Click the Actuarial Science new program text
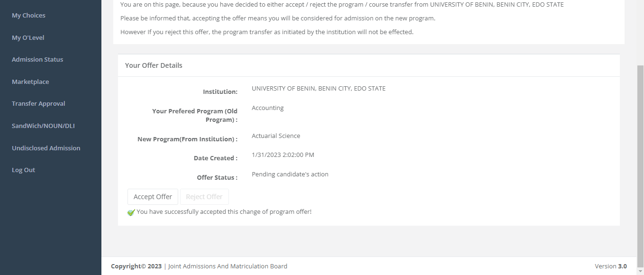The height and width of the screenshot is (275, 644). coord(276,136)
